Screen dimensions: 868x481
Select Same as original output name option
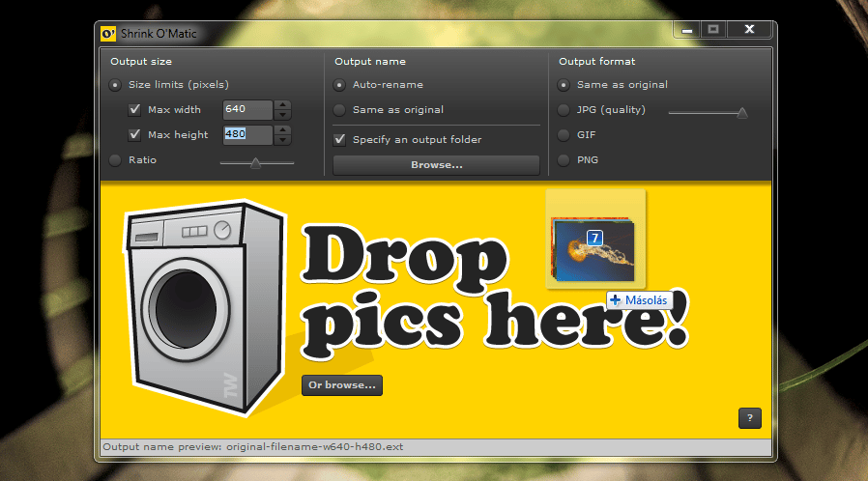pyautogui.click(x=339, y=110)
